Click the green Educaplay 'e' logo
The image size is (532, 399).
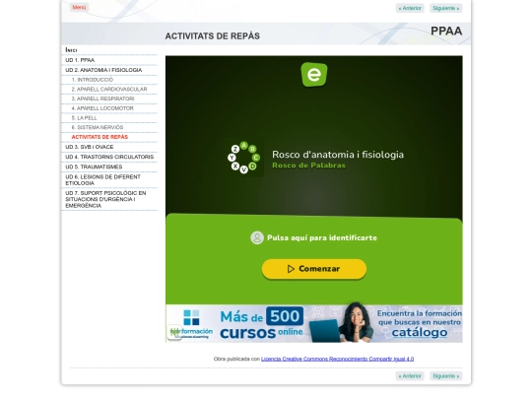[x=314, y=74]
